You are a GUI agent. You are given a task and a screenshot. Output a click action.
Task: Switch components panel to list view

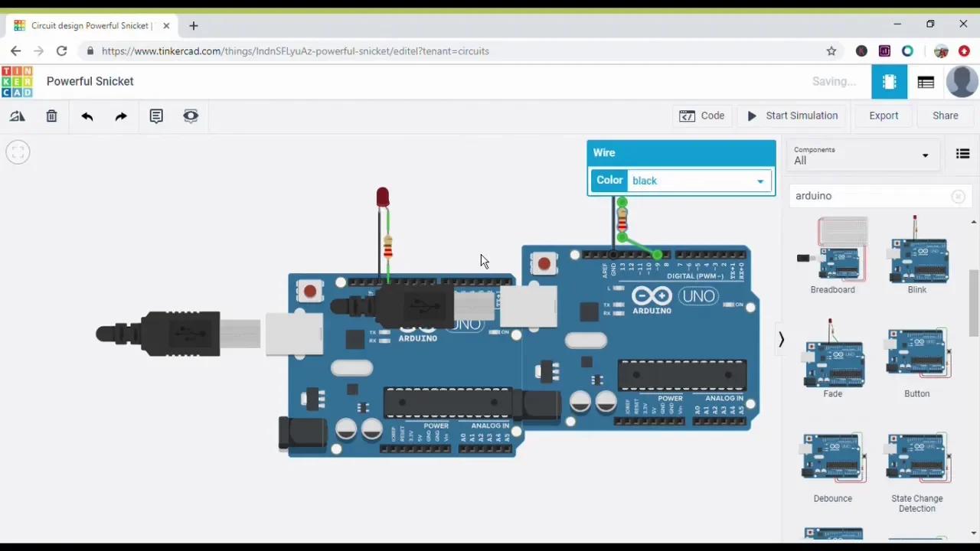pos(963,154)
